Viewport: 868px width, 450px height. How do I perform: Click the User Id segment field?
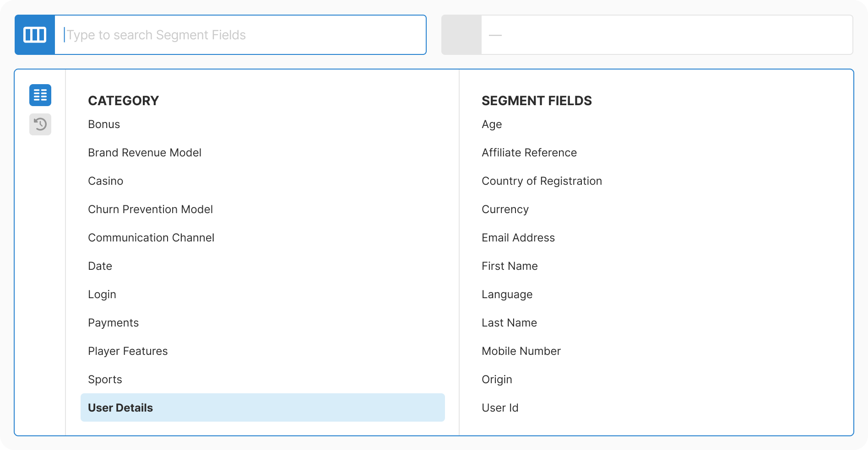[x=499, y=407]
